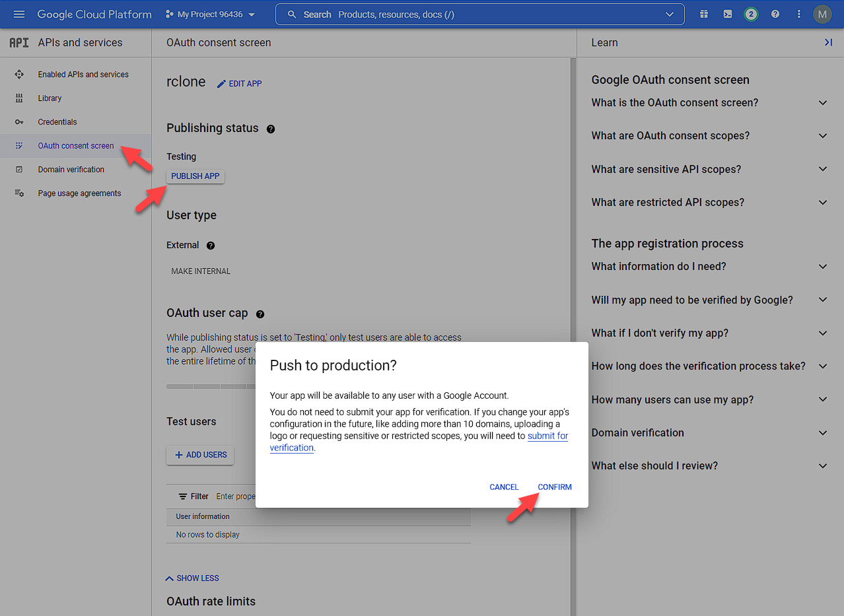Follow the submit for verification link

547,436
